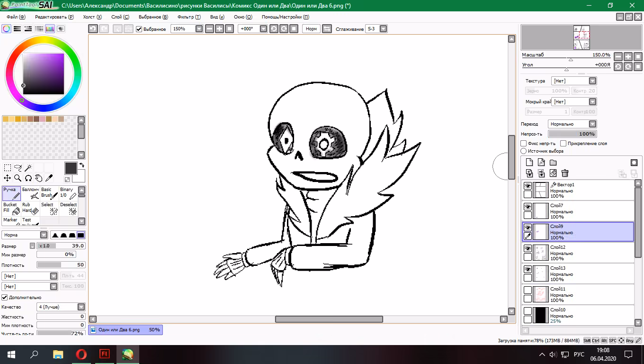Click the Норм view button
This screenshot has height=364, width=644.
(312, 29)
